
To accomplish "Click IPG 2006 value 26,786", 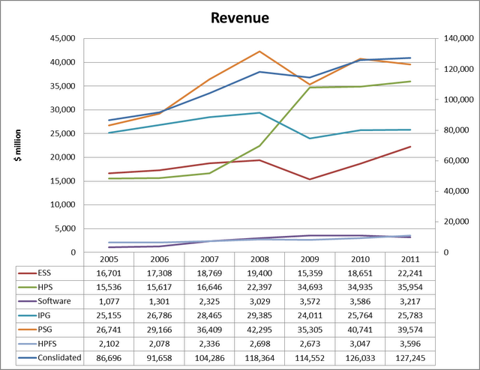I will pos(159,315).
